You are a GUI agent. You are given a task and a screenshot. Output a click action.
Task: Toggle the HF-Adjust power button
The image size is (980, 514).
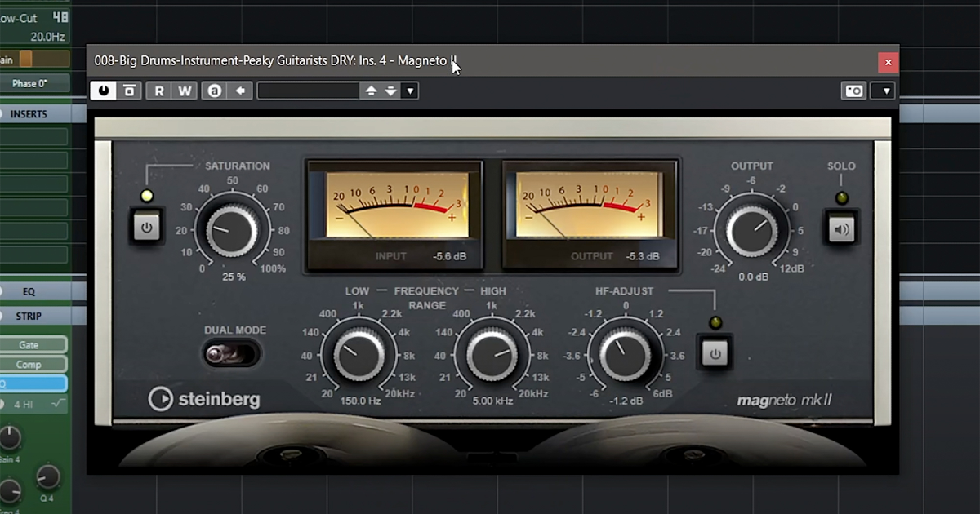click(x=715, y=353)
